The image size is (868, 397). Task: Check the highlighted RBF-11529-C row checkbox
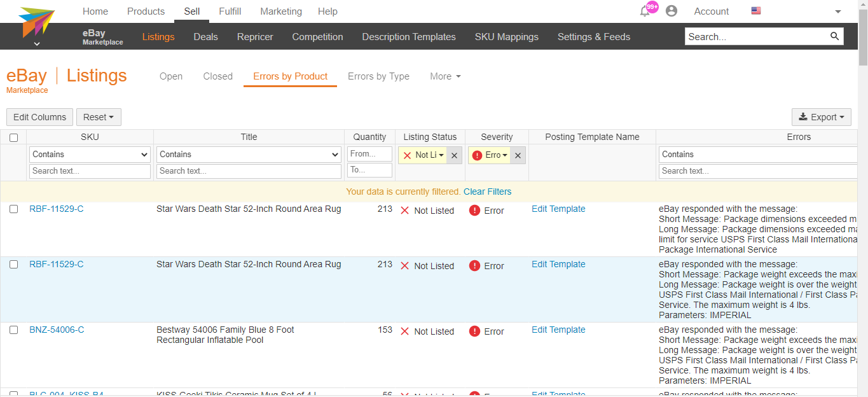pyautogui.click(x=13, y=264)
